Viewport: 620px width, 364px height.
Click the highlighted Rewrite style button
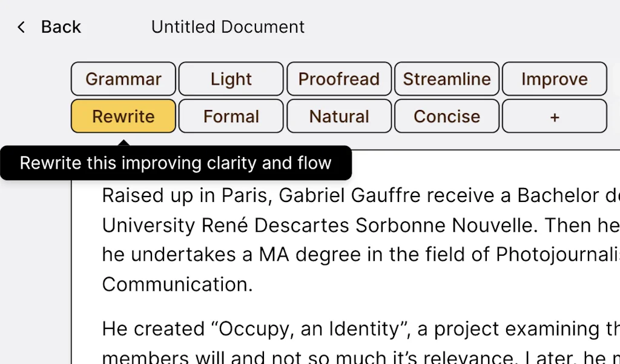point(123,116)
